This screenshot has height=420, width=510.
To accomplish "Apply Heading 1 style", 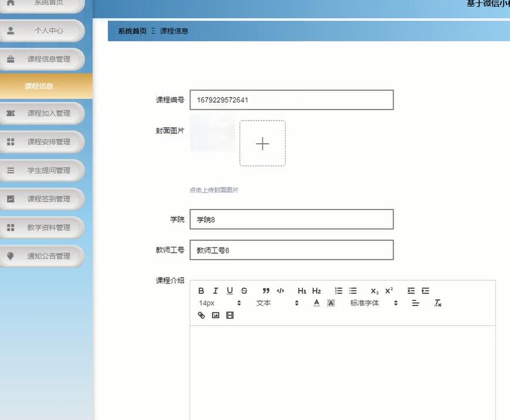I will tap(302, 291).
